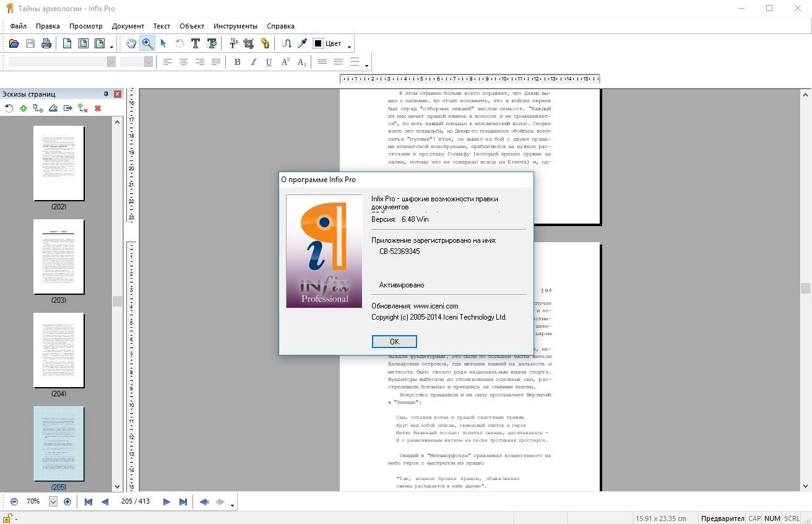Justify text alignment

216,62
